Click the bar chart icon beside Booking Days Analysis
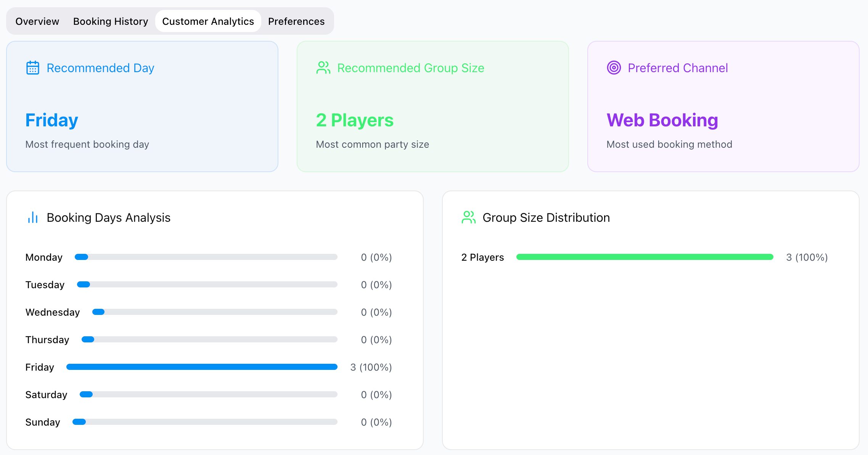Image resolution: width=868 pixels, height=455 pixels. click(x=33, y=218)
